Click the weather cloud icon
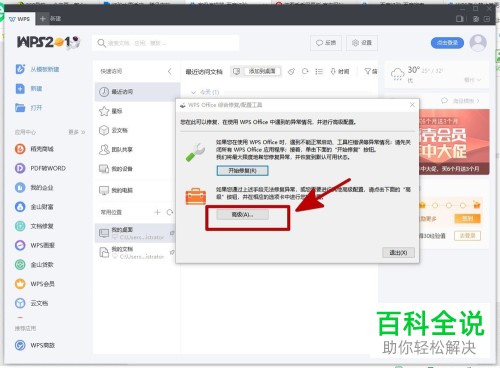 [x=397, y=74]
